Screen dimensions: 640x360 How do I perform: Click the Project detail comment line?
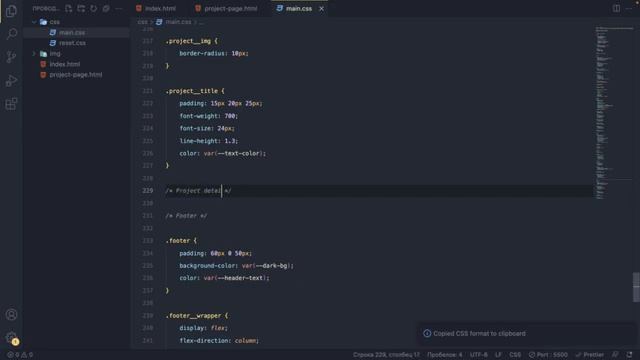pos(198,191)
